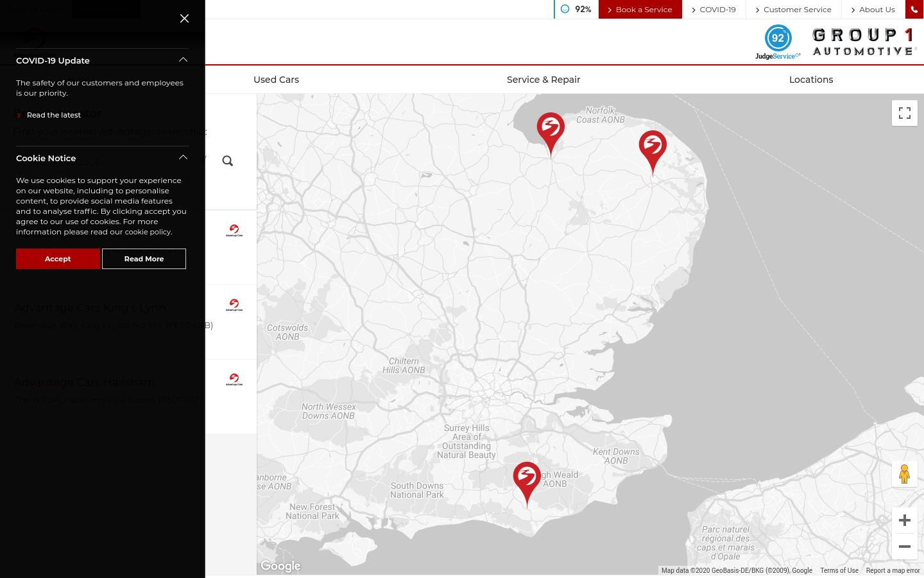924x578 pixels.
Task: Open the Book a Service link
Action: [640, 10]
